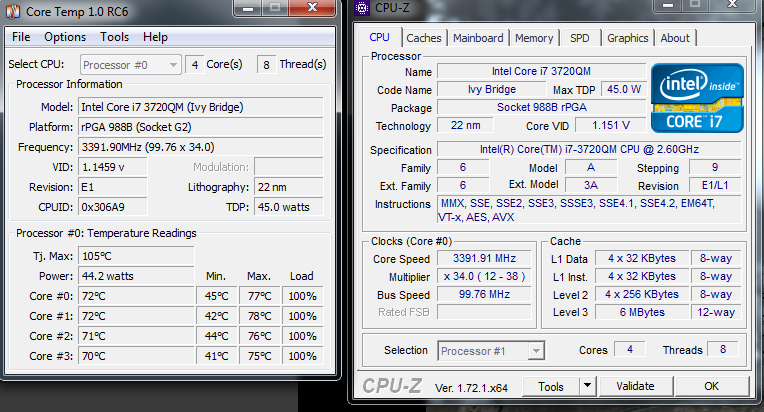Image resolution: width=764 pixels, height=412 pixels.
Task: Click the OK button in CPU-Z
Action: click(x=711, y=386)
